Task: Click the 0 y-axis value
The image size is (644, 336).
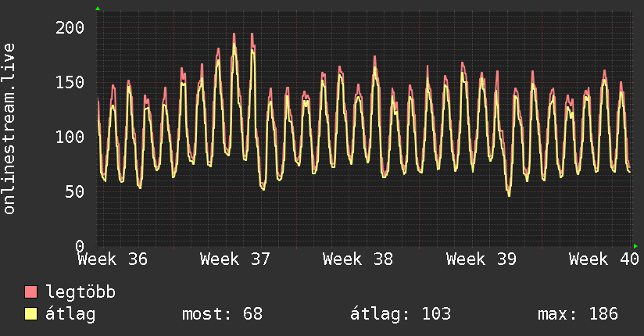Action: 80,246
